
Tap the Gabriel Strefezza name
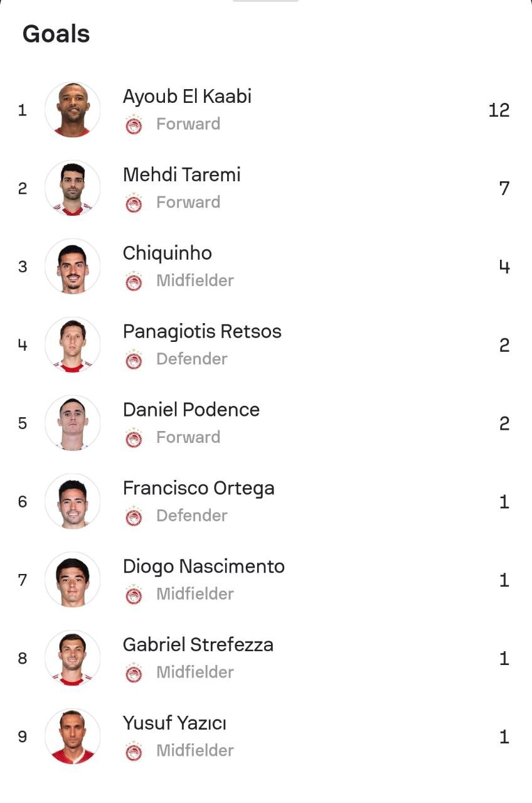(198, 644)
